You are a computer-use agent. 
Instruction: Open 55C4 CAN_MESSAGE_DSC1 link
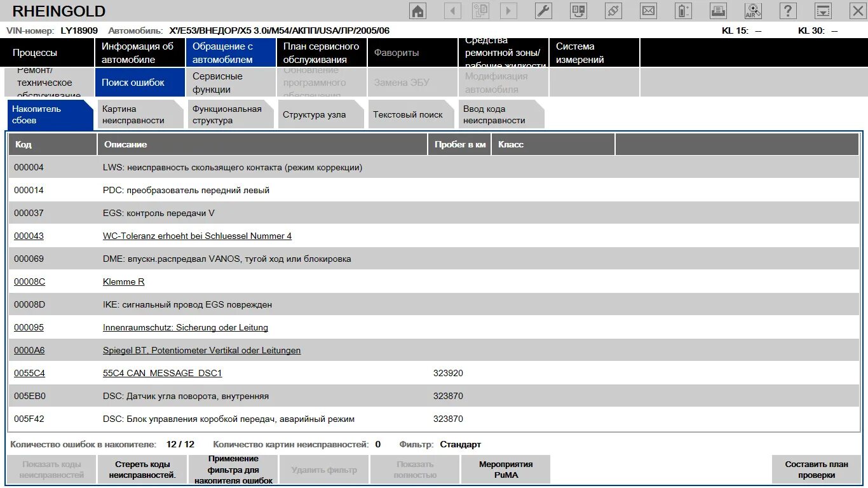[x=162, y=373]
